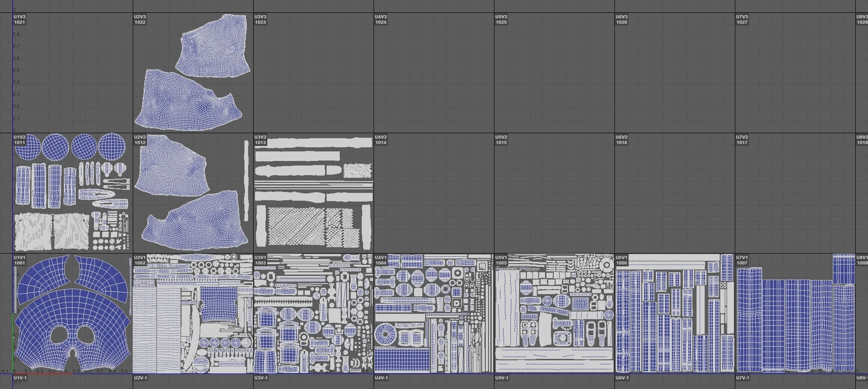868x389 pixels.
Task: Click the U6V2 1016 tile label
Action: [622, 140]
